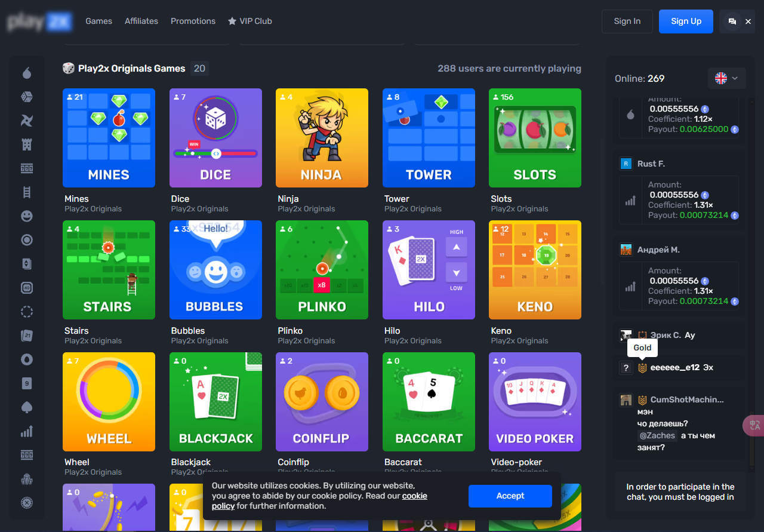Close the chat panel with the X

pos(748,21)
